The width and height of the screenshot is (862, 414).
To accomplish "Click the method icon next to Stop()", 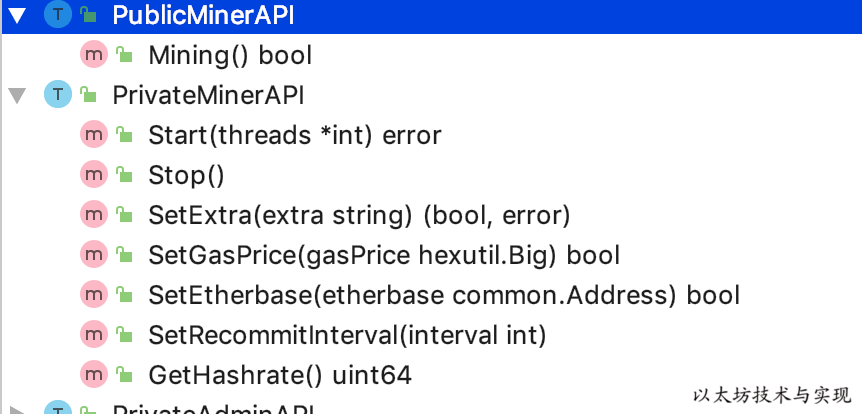I will 93,174.
